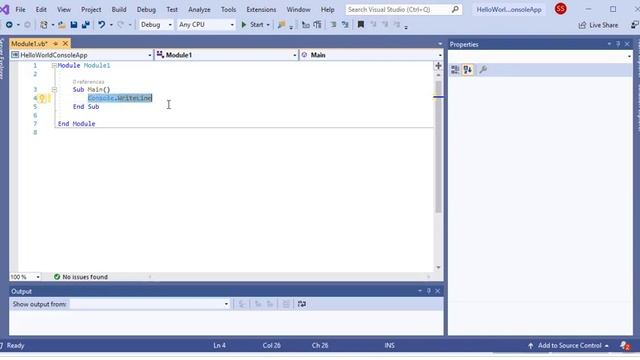Undo the last edit with Undo icon
The image size is (640, 360).
(x=102, y=25)
